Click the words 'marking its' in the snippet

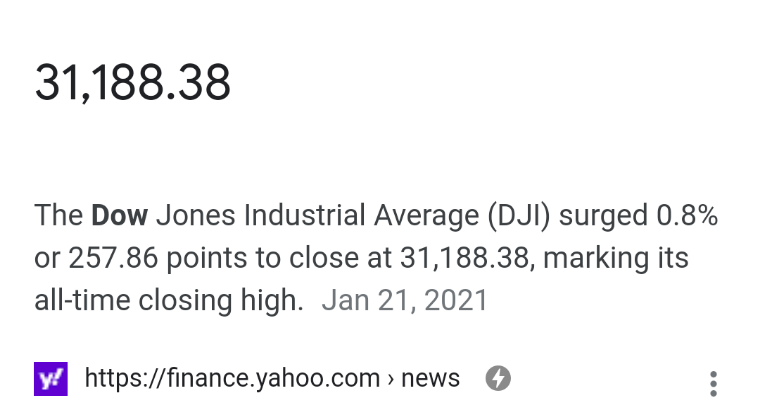[616, 258]
